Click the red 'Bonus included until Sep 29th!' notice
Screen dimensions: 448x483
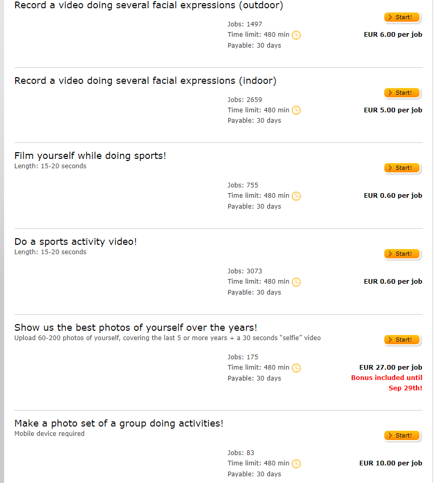pyautogui.click(x=387, y=383)
